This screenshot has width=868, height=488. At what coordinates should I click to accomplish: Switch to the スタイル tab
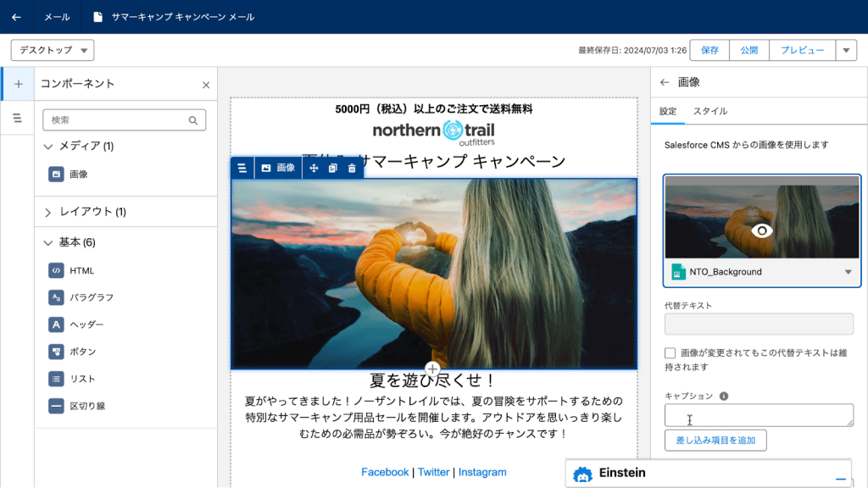coord(709,111)
